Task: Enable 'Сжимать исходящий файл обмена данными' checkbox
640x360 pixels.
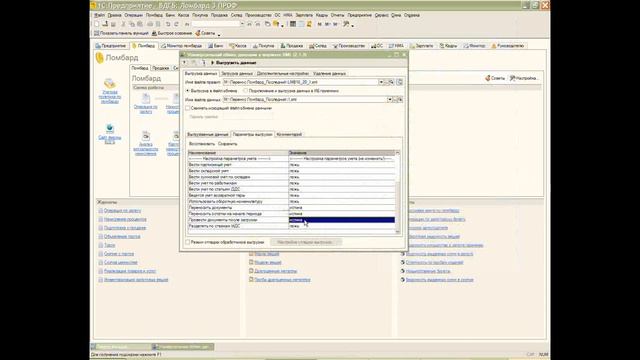Action: [188, 108]
